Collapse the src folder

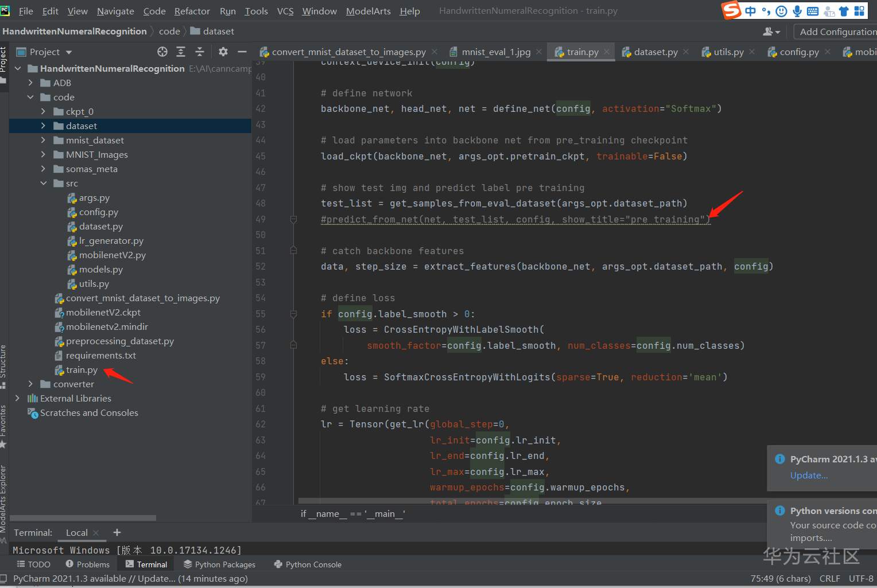pos(43,184)
